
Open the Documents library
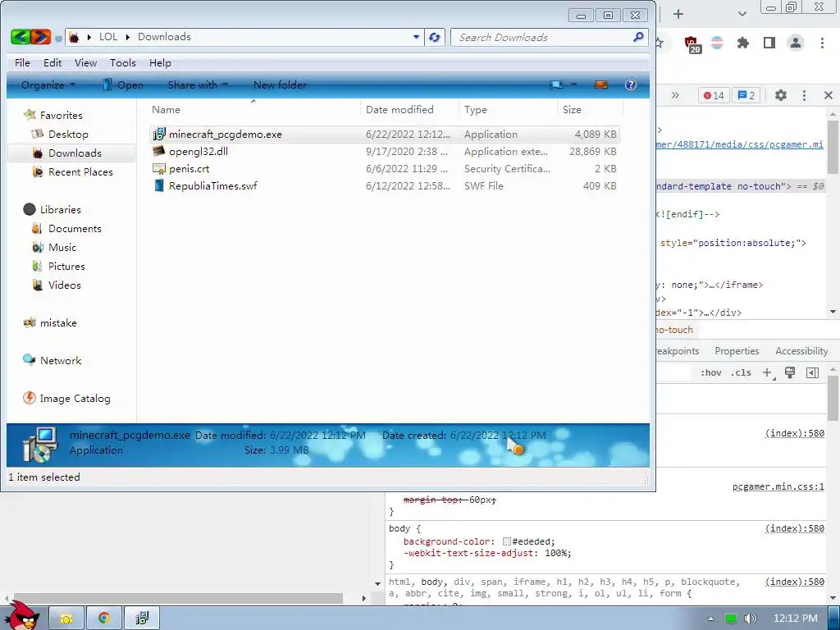pos(75,229)
